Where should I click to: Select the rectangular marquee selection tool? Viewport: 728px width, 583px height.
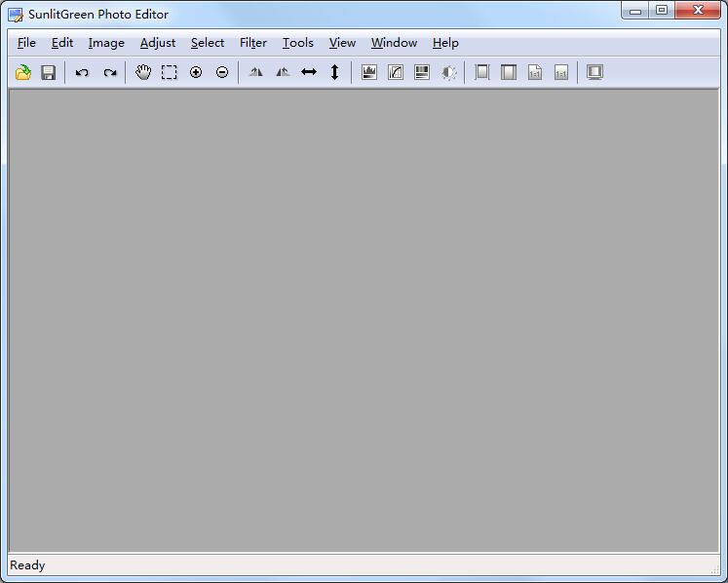click(170, 72)
